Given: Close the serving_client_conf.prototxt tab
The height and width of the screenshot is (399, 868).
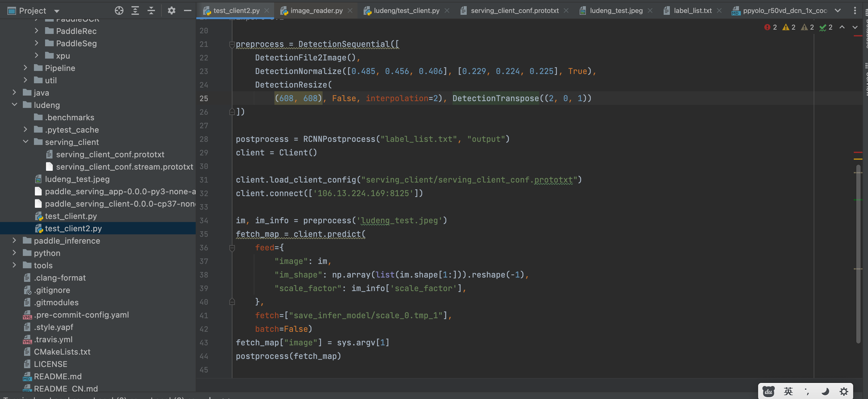Looking at the screenshot, I should coord(566,10).
